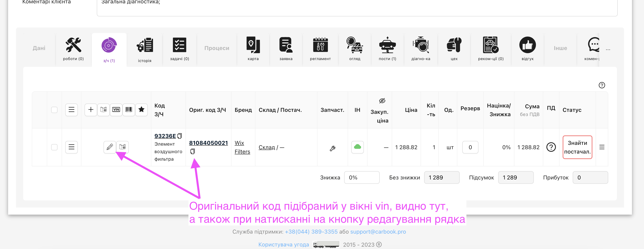
Task: Click the star favorites icon button
Action: point(141,109)
